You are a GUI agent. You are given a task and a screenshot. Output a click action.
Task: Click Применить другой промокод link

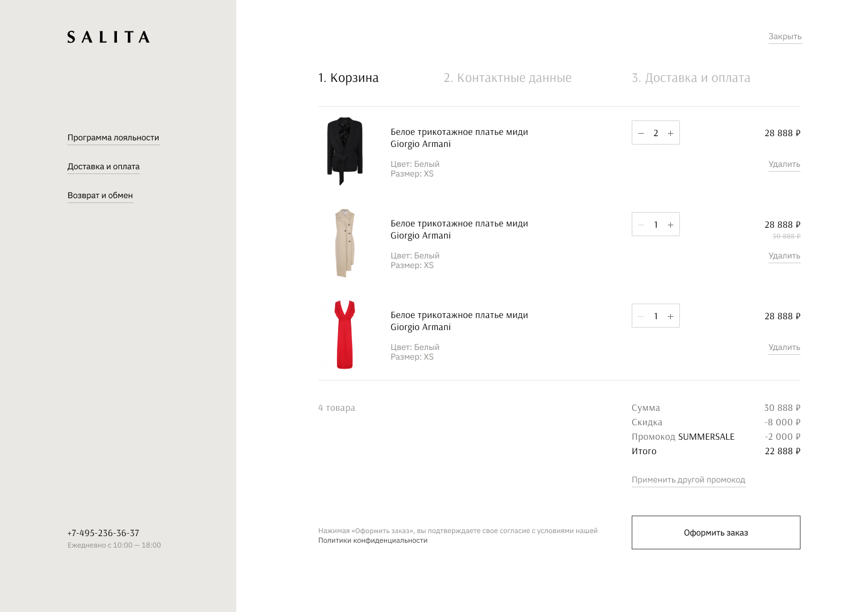(688, 480)
